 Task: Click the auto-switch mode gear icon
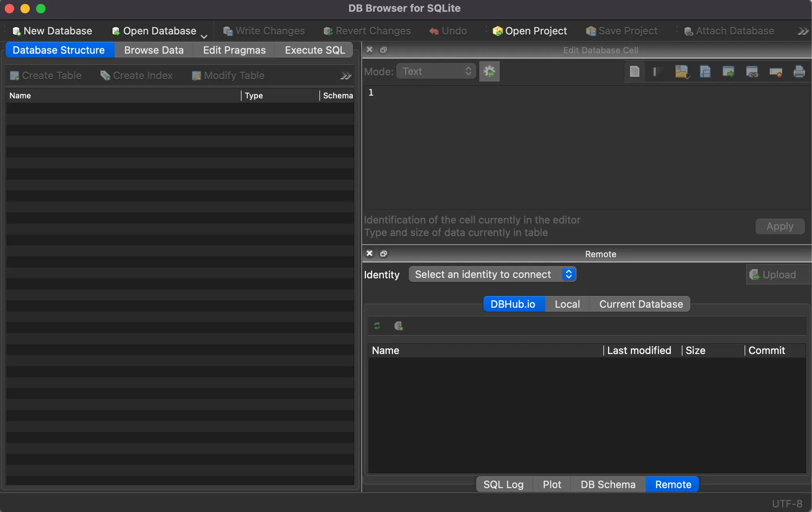[489, 71]
